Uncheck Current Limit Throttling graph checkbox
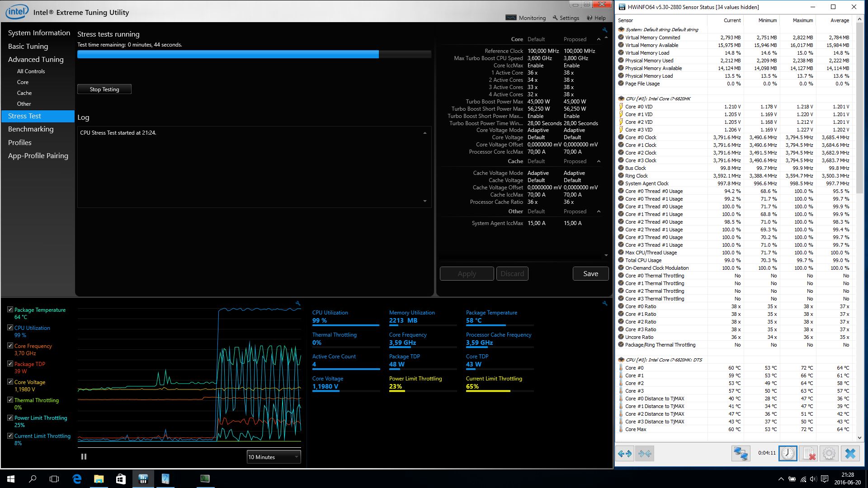 click(10, 436)
